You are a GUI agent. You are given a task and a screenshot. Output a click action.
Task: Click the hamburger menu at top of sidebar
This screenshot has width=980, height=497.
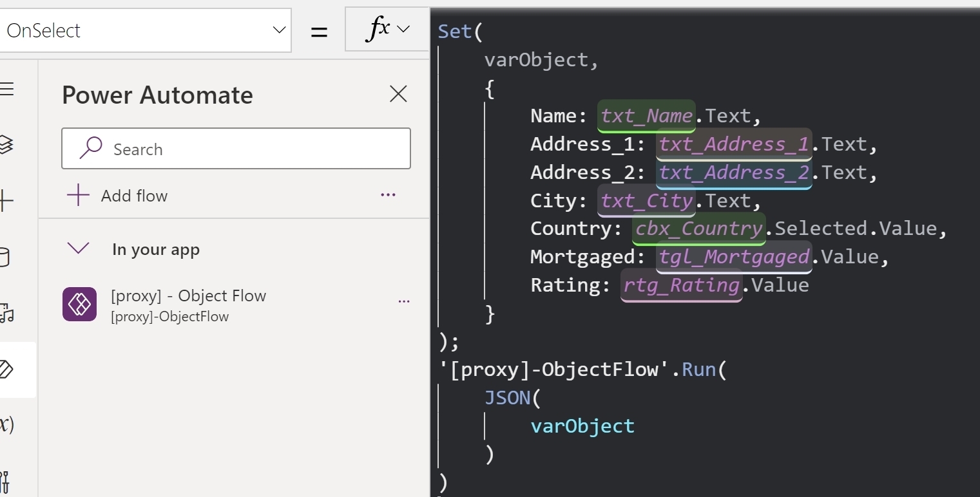(x=8, y=89)
